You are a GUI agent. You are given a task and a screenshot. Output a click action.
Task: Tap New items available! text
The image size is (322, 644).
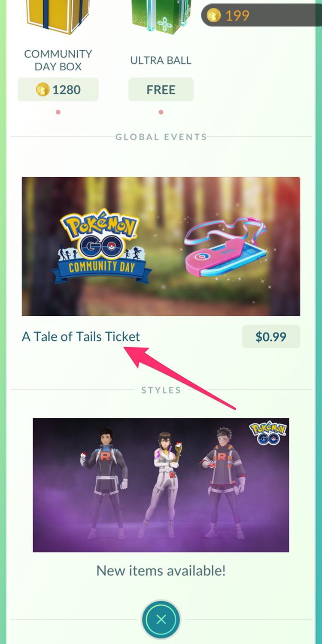(x=161, y=571)
